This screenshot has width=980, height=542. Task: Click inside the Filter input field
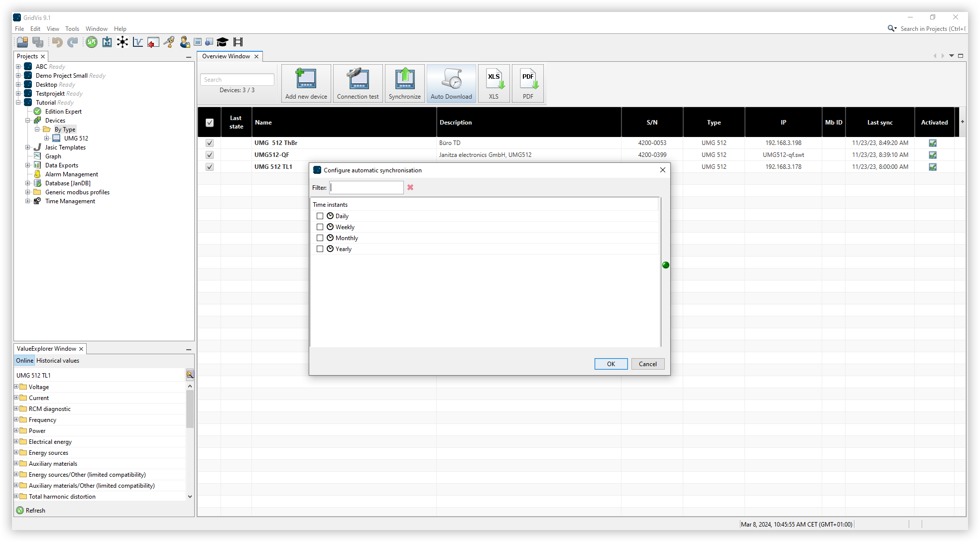[366, 187]
